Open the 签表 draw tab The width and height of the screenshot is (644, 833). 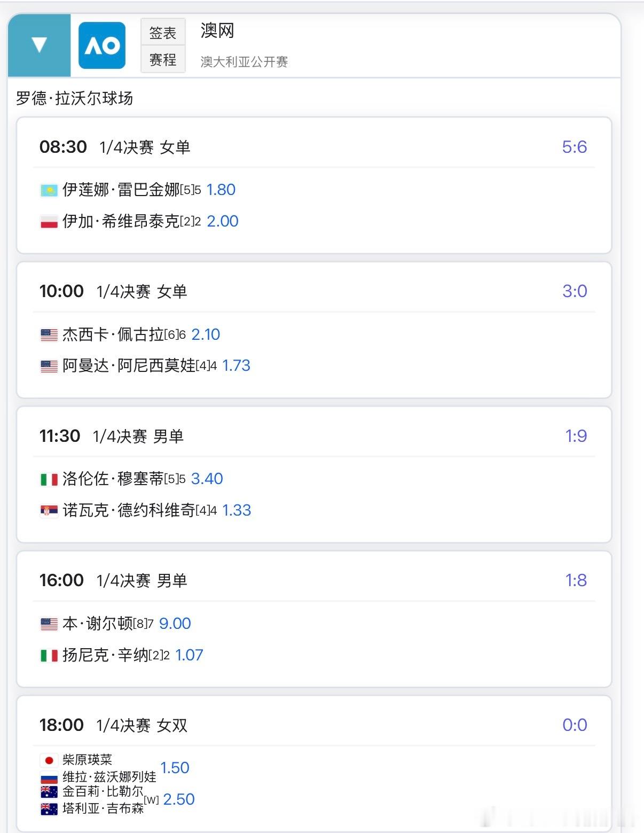click(163, 33)
